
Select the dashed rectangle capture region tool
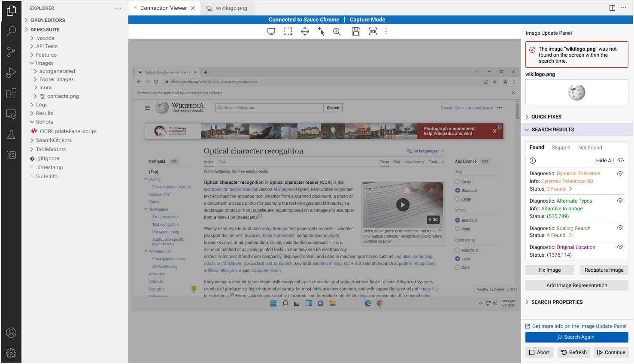click(x=288, y=31)
